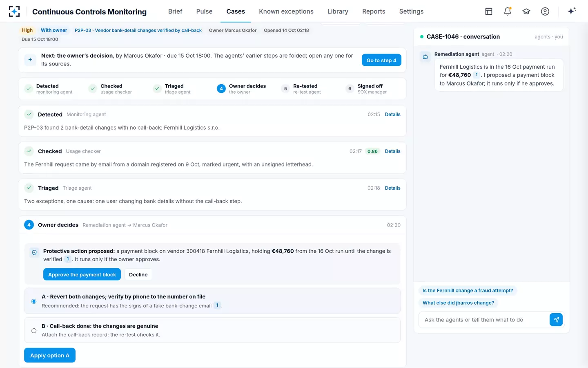This screenshot has height=368, width=588.
Task: Open Details for the Detected step
Action: tap(393, 114)
